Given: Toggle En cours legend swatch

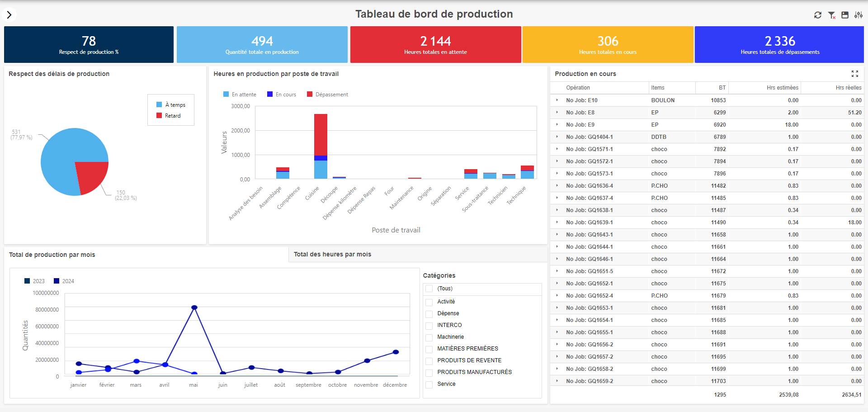Looking at the screenshot, I should point(270,94).
